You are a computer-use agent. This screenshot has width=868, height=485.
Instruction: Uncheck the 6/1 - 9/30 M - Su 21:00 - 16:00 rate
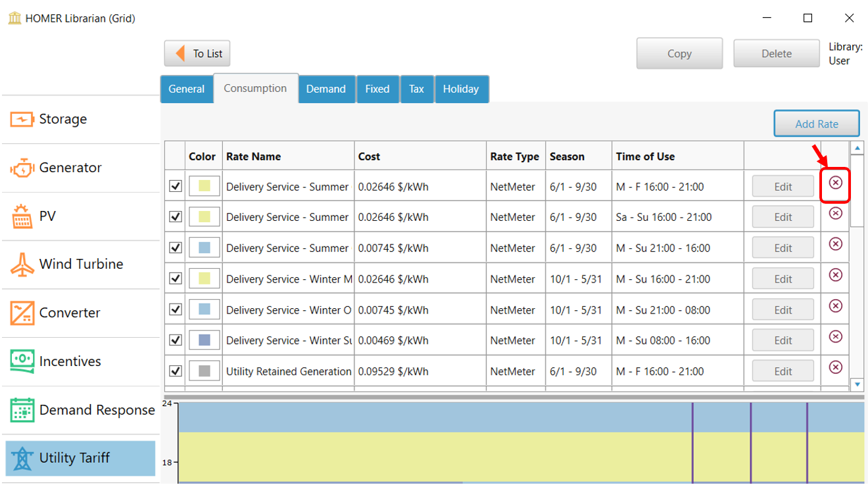(x=176, y=248)
